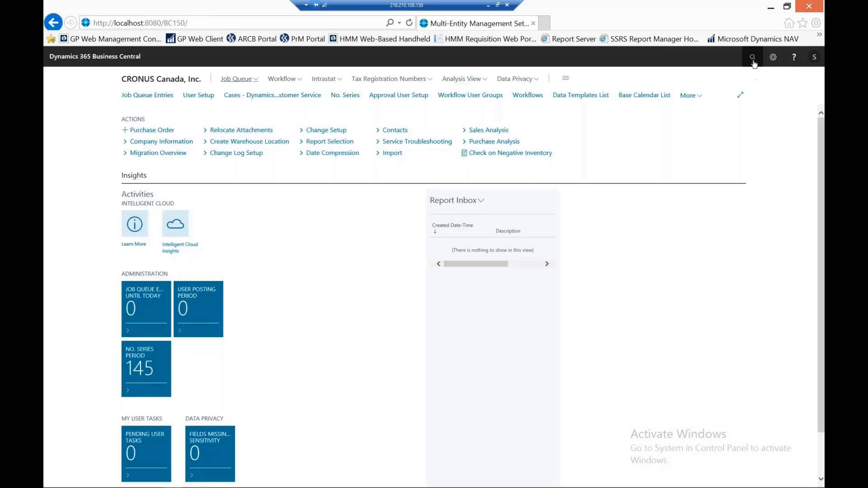
Task: Open the hamburger icon beside navigation menus
Action: click(x=565, y=78)
